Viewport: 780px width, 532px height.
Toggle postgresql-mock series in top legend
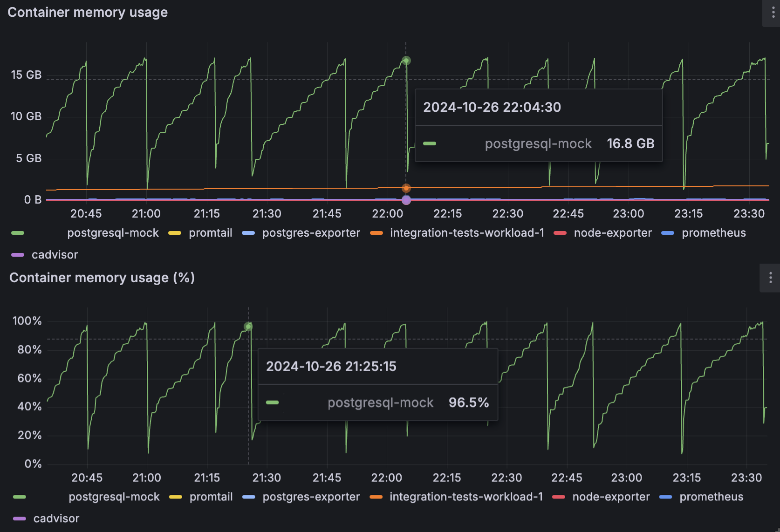point(113,233)
